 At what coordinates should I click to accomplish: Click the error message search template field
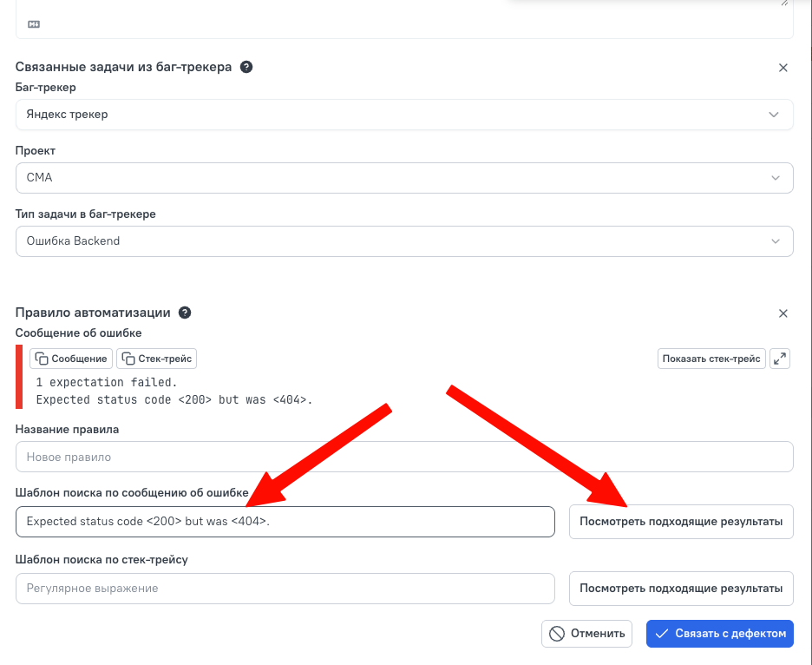(285, 522)
